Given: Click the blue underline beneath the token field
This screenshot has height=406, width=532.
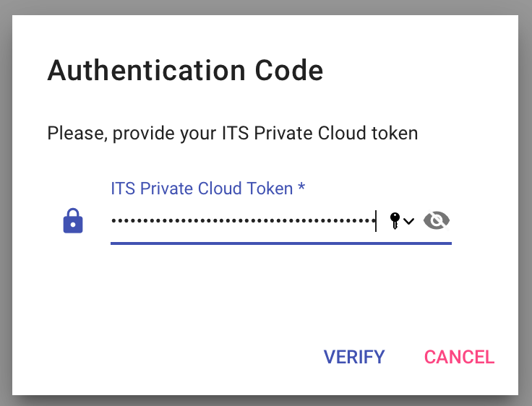Looking at the screenshot, I should point(281,243).
